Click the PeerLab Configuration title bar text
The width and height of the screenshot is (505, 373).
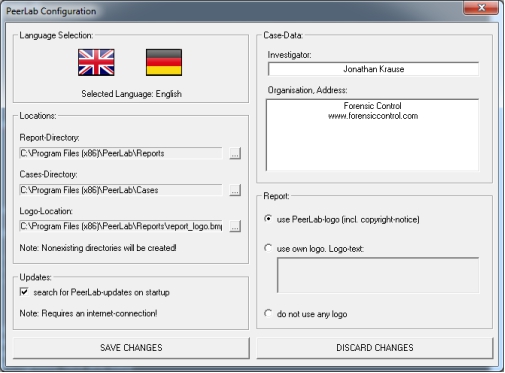(51, 11)
